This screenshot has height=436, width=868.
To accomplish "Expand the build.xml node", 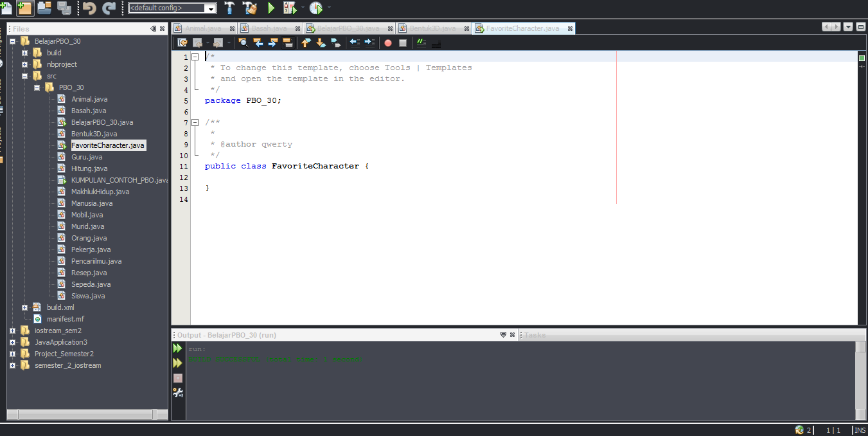I will click(x=24, y=307).
